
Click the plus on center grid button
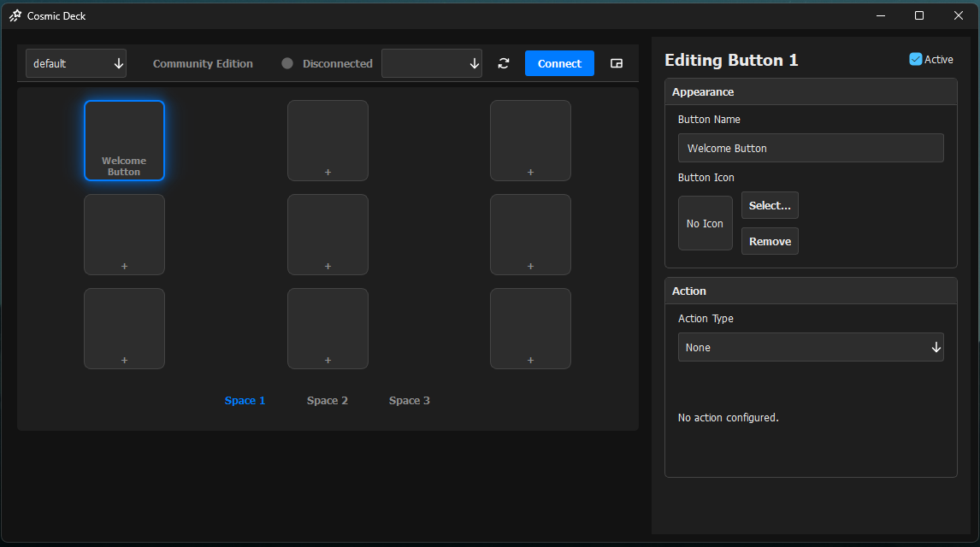(x=328, y=266)
